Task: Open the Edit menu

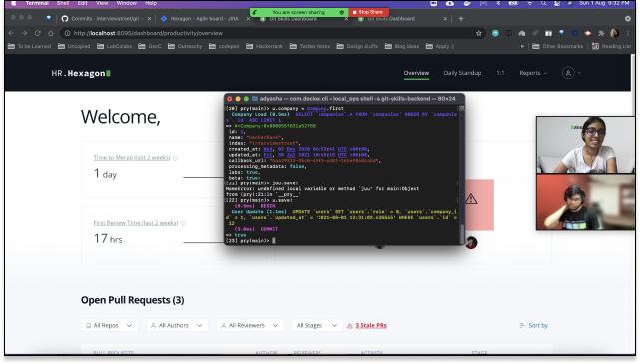Action: coord(83,3)
